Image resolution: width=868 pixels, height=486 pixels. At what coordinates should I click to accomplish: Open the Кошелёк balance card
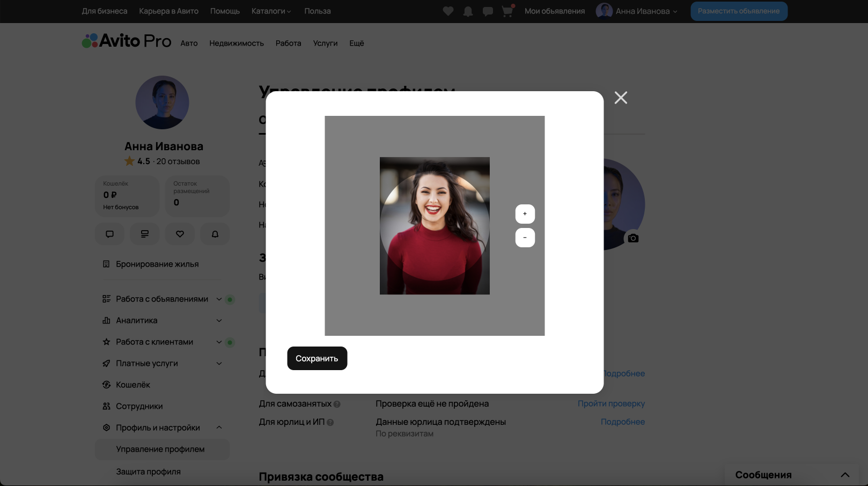click(x=127, y=196)
